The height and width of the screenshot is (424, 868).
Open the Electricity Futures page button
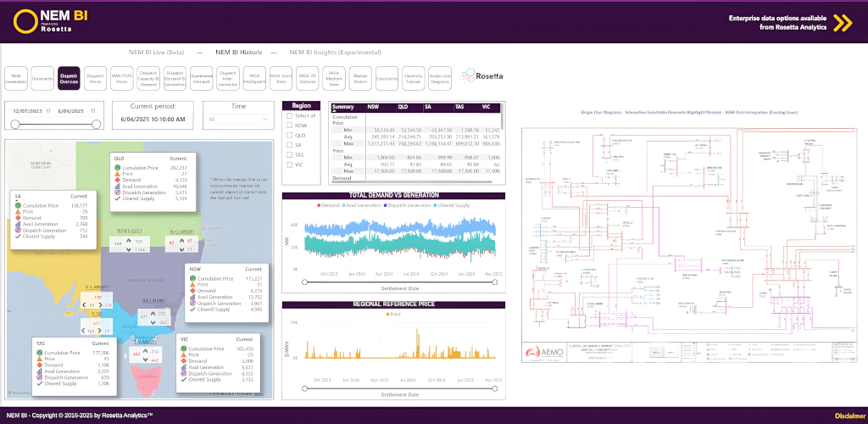[414, 79]
